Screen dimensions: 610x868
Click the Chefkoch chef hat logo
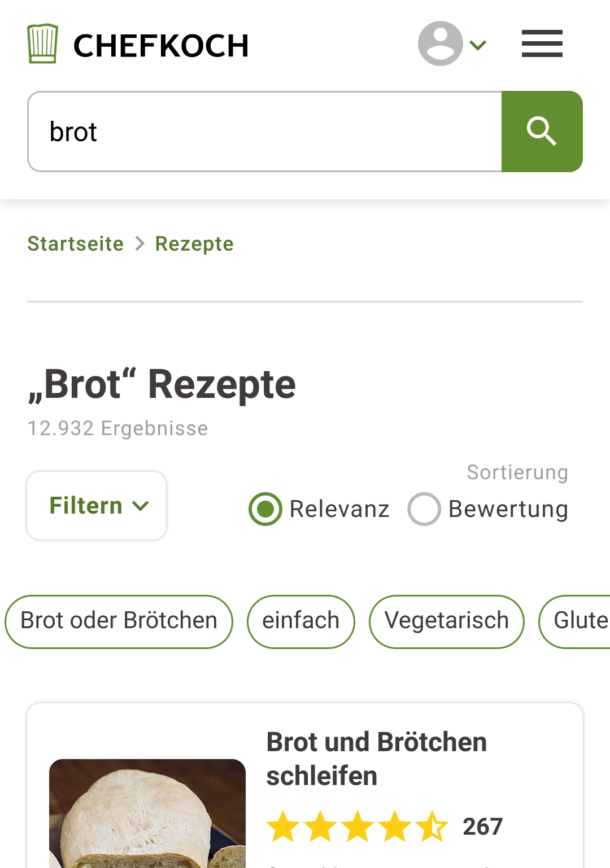(42, 44)
